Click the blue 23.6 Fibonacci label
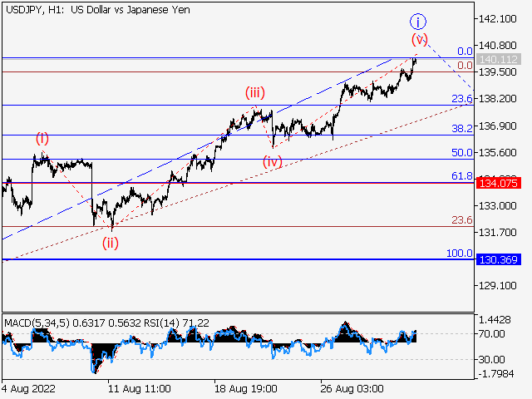Viewport: 532px width, 399px height. (462, 99)
